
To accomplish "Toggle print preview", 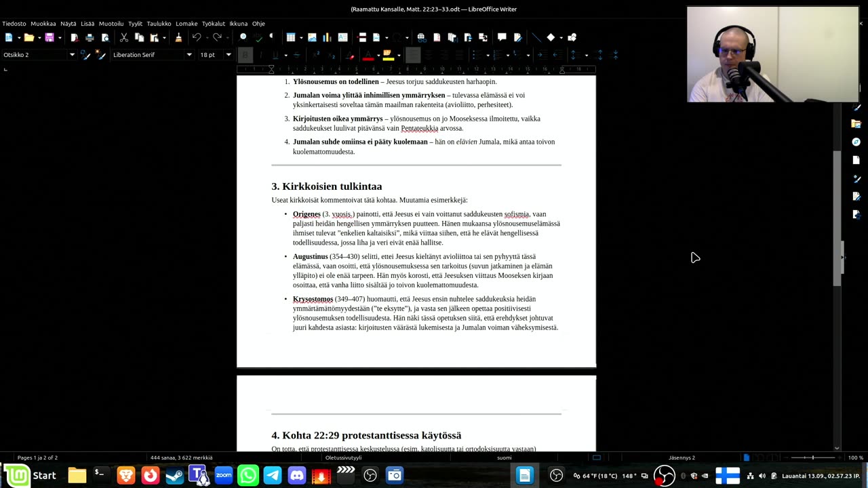I will click(104, 37).
